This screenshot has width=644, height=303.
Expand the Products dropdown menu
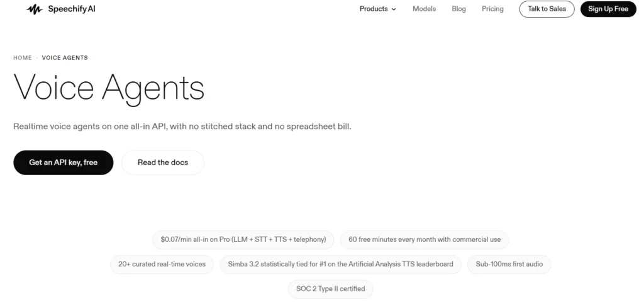coord(378,9)
